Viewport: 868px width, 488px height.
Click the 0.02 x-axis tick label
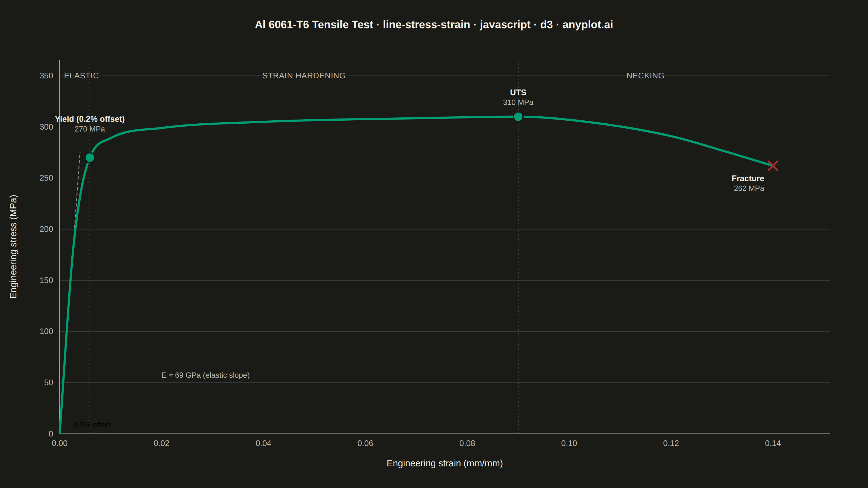coord(161,443)
